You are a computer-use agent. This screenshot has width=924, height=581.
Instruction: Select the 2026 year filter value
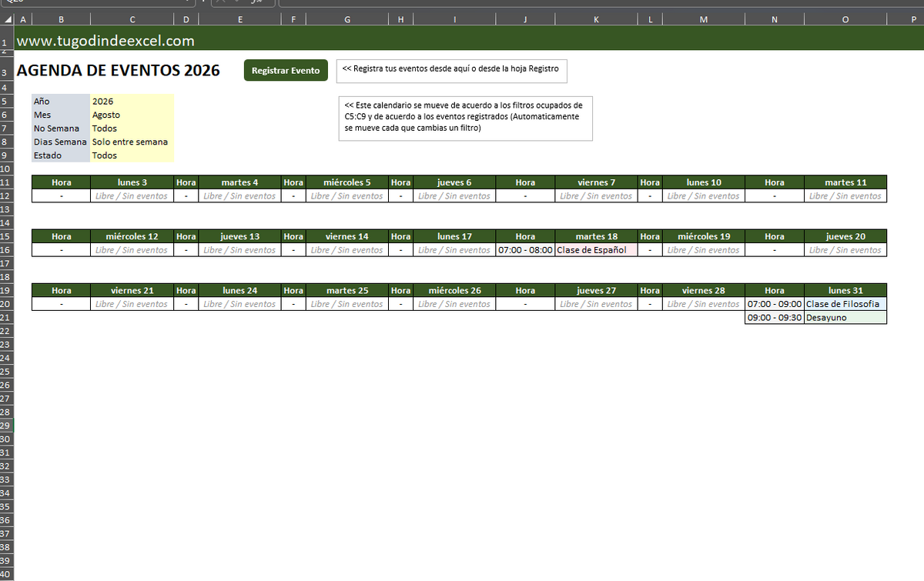[x=132, y=101]
